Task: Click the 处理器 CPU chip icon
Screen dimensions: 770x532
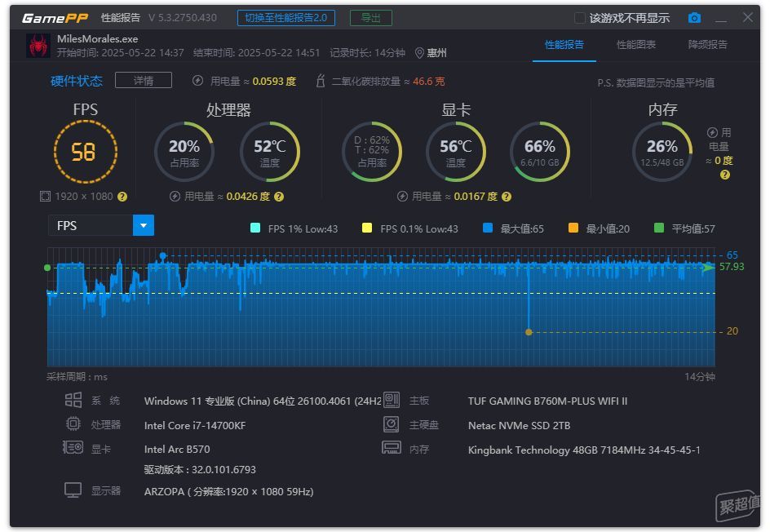Action: pyautogui.click(x=73, y=423)
